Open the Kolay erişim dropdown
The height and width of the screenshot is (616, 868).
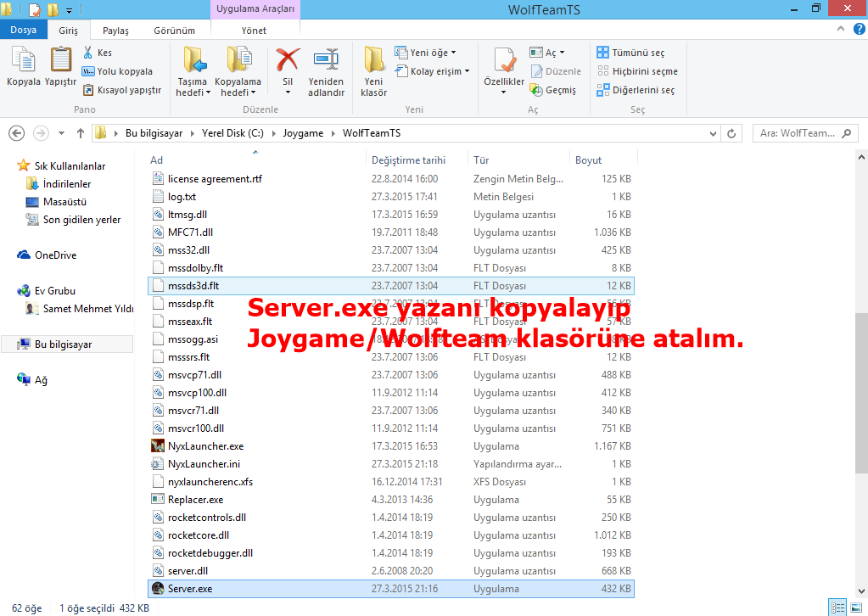point(432,71)
